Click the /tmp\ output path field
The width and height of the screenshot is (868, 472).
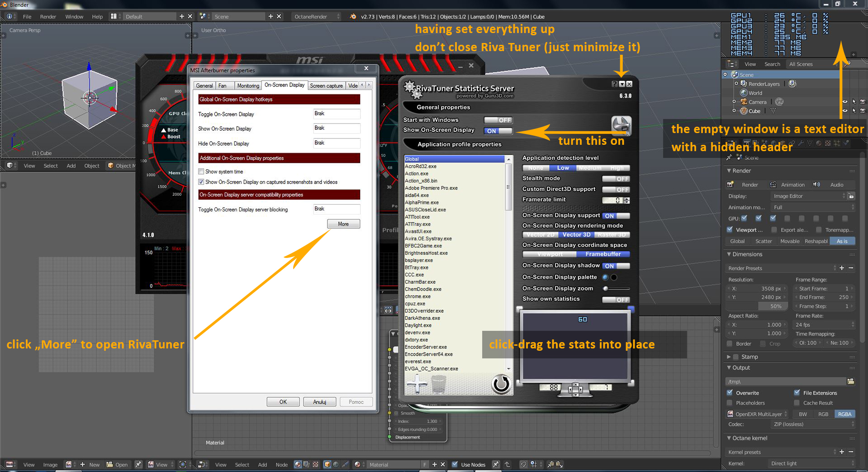(786, 381)
